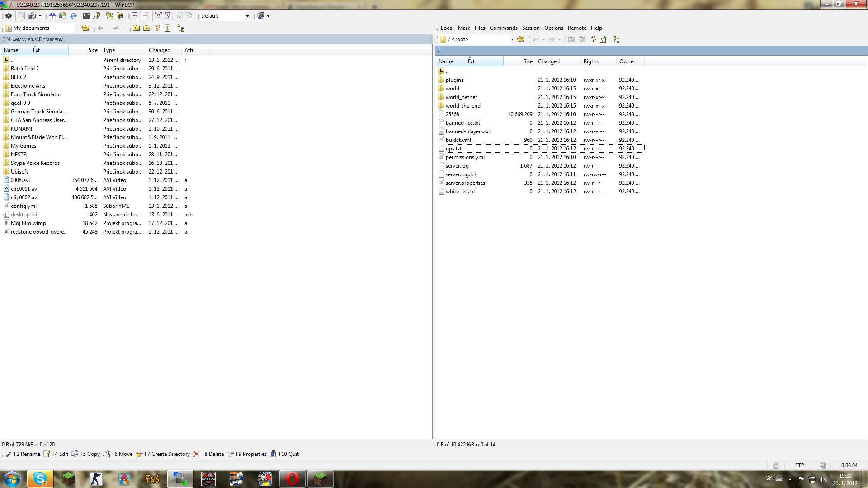The height and width of the screenshot is (488, 868).
Task: Click F5 Copy button
Action: pyautogui.click(x=86, y=454)
